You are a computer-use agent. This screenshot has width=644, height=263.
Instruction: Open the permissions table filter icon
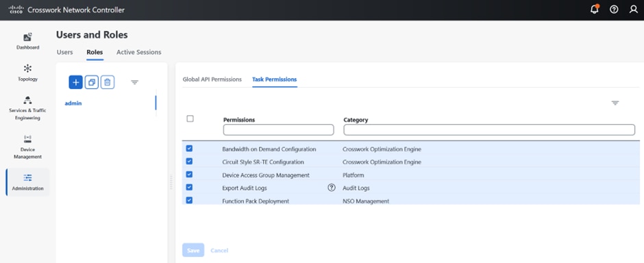click(615, 103)
